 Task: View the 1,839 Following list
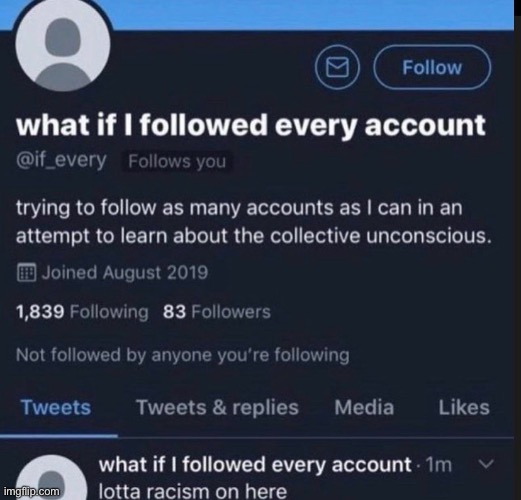82,312
